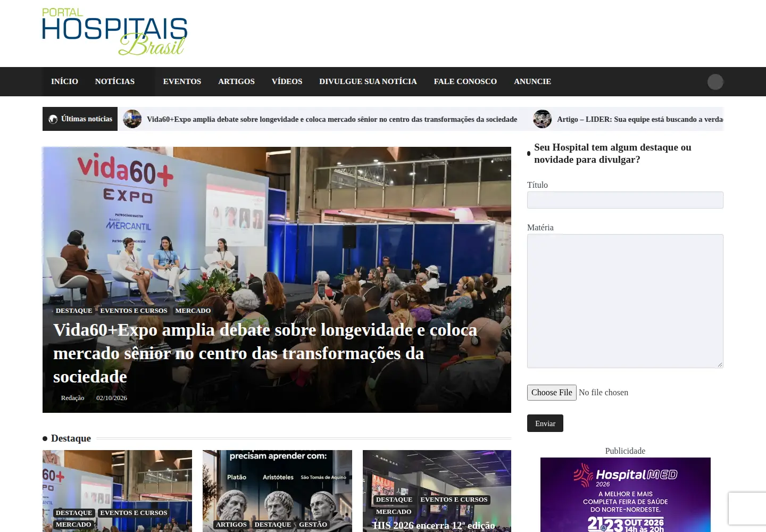Open Artigo LIDER ticker thumbnail image
The image size is (766, 532).
pyautogui.click(x=543, y=119)
